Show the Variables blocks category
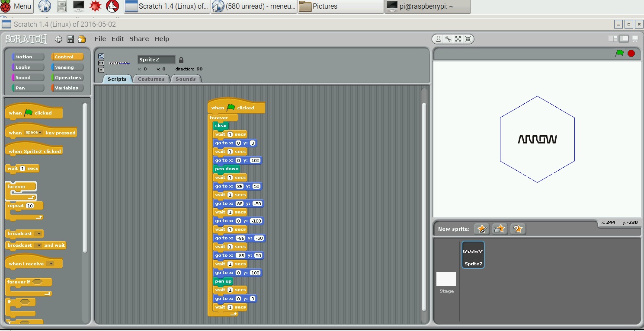 point(67,88)
